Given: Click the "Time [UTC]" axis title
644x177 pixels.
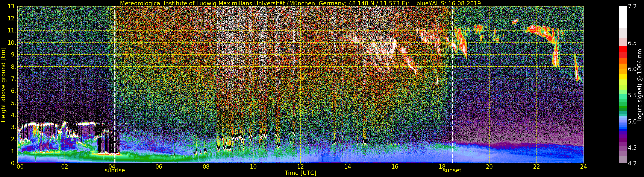Looking at the screenshot, I should pos(300,173).
